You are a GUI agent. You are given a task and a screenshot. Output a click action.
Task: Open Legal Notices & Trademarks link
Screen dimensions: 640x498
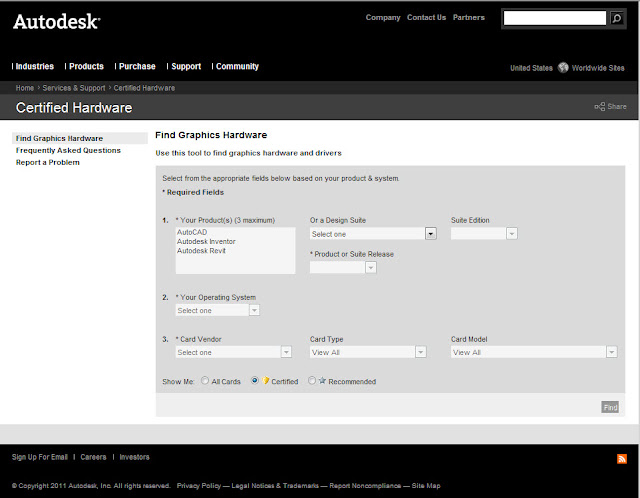[x=275, y=485]
